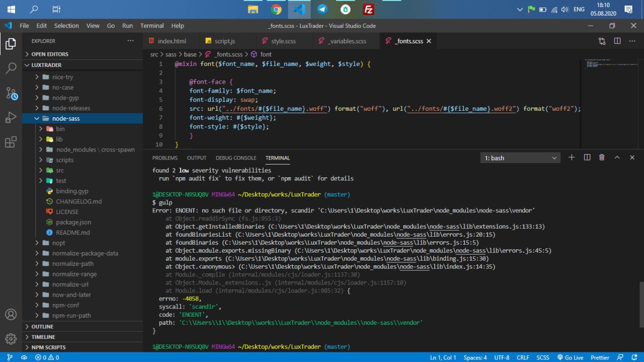Image resolution: width=644 pixels, height=362 pixels.
Task: Change CRLF end of line sequence
Action: [x=523, y=357]
